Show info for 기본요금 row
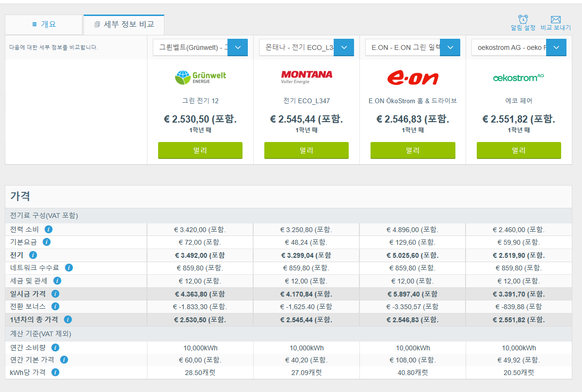The width and height of the screenshot is (582, 392). point(47,242)
